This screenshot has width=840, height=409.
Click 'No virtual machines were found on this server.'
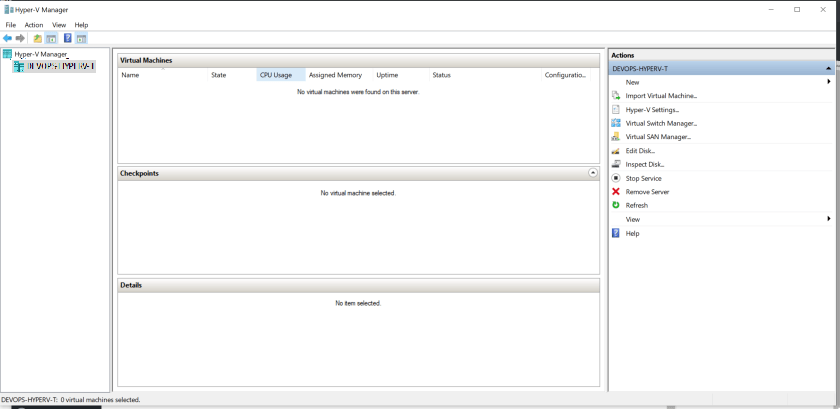[358, 92]
